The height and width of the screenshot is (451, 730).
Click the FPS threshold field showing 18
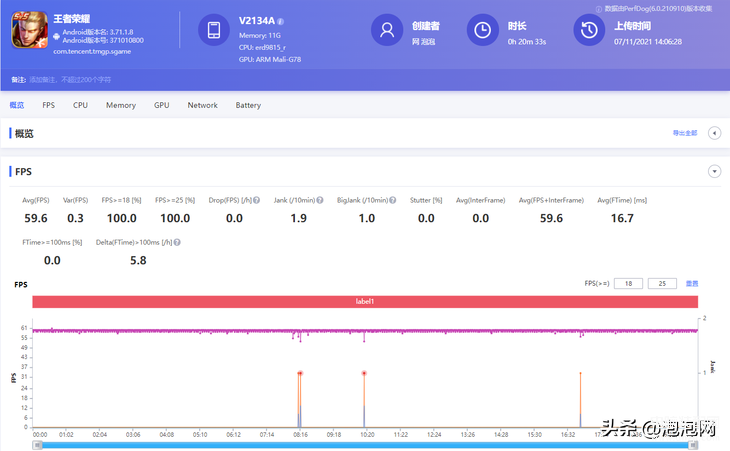pos(628,283)
